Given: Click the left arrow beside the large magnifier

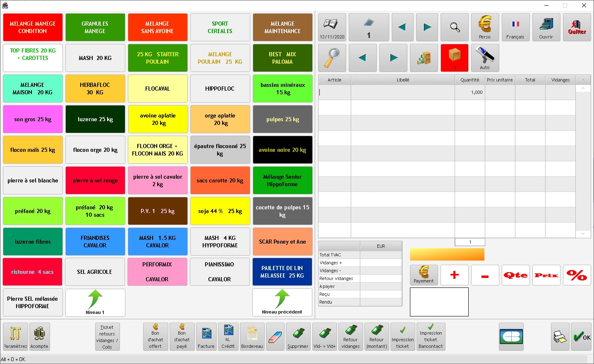Looking at the screenshot, I should click(362, 58).
